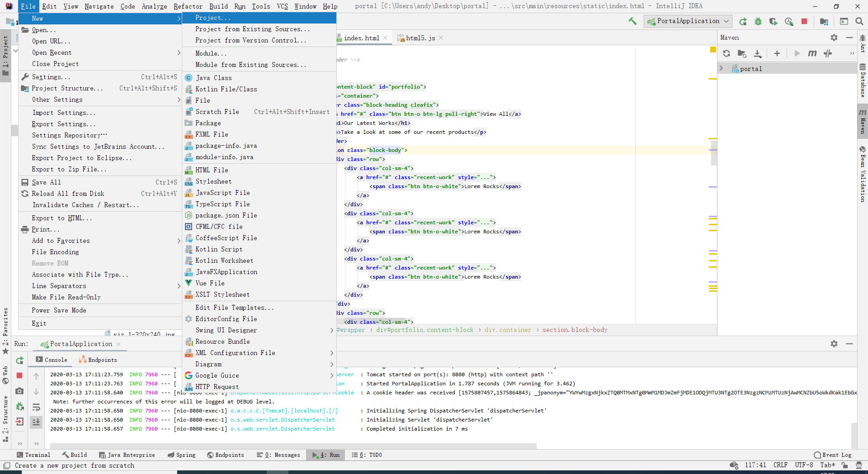Click the editor vertical scrollbar thumb
Image resolution: width=868 pixels, height=474 pixels.
point(714,153)
